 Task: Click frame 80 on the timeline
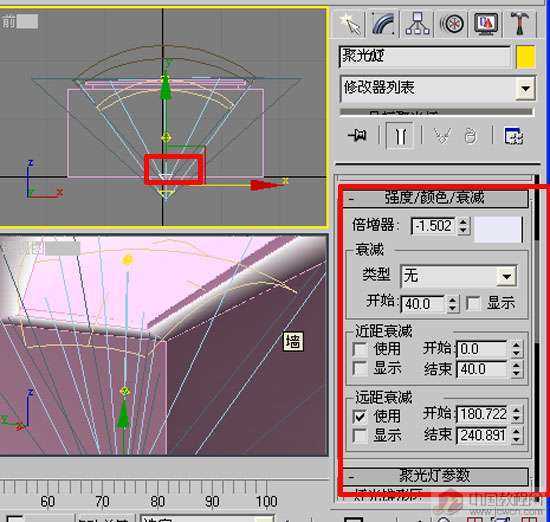pyautogui.click(x=157, y=502)
